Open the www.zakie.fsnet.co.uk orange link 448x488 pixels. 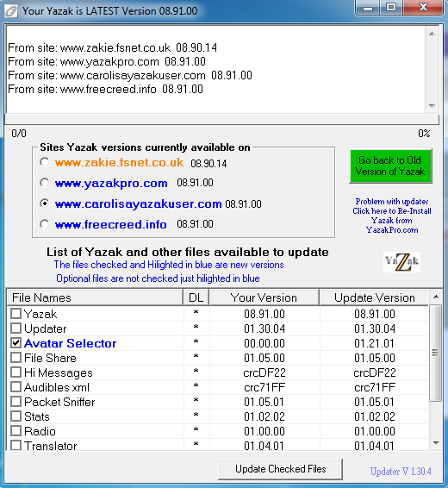click(x=119, y=162)
